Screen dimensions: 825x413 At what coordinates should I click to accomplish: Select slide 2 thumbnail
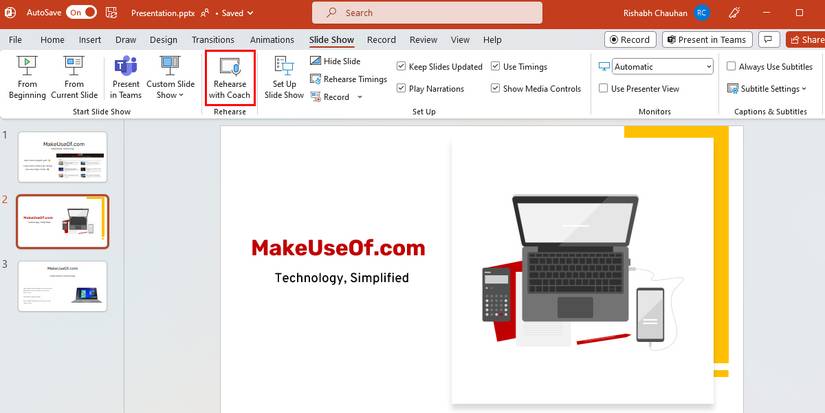click(x=63, y=221)
